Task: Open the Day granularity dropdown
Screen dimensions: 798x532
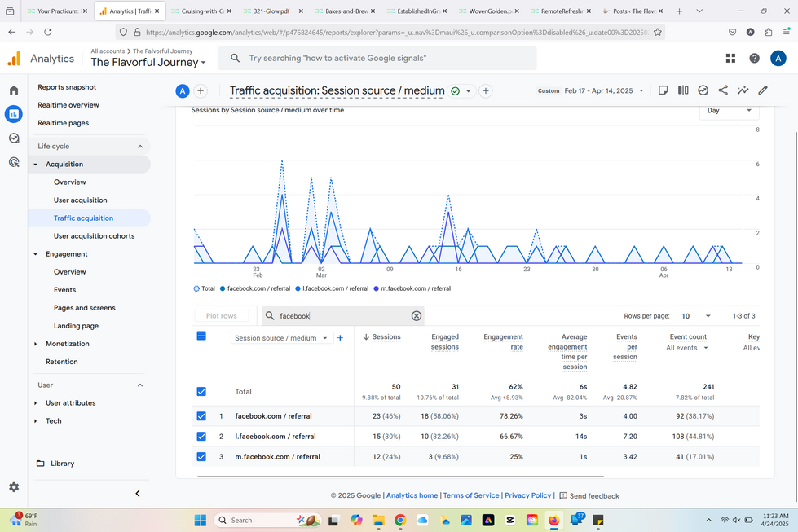Action: pos(729,110)
